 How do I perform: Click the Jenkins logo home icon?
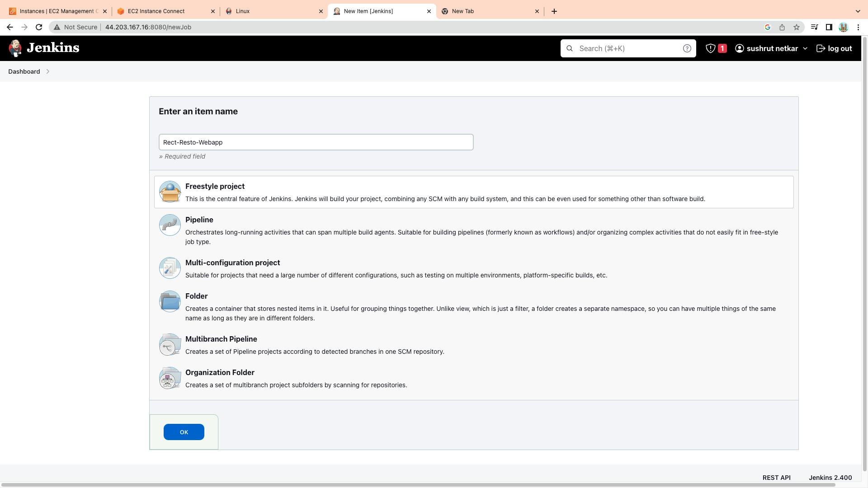pos(15,47)
